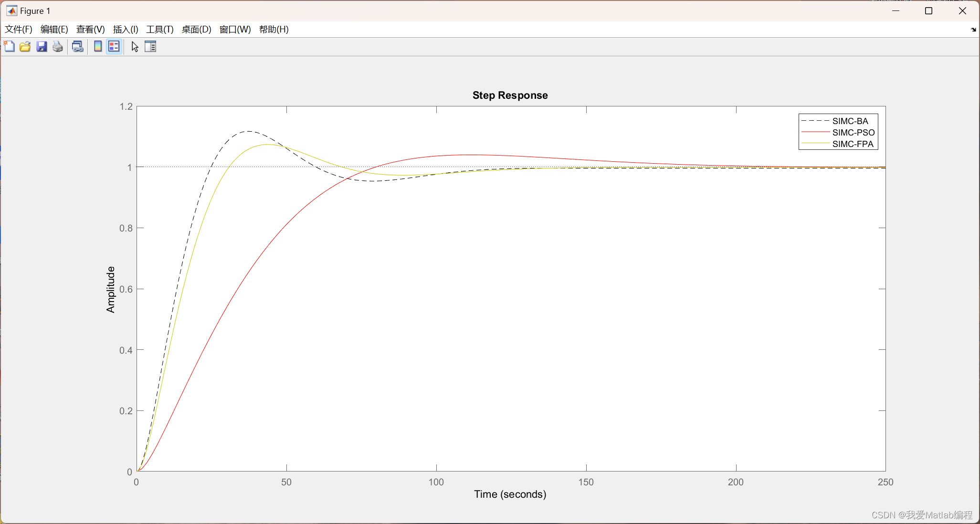980x524 pixels.
Task: Click the MATLAB logo in title bar
Action: pos(11,10)
